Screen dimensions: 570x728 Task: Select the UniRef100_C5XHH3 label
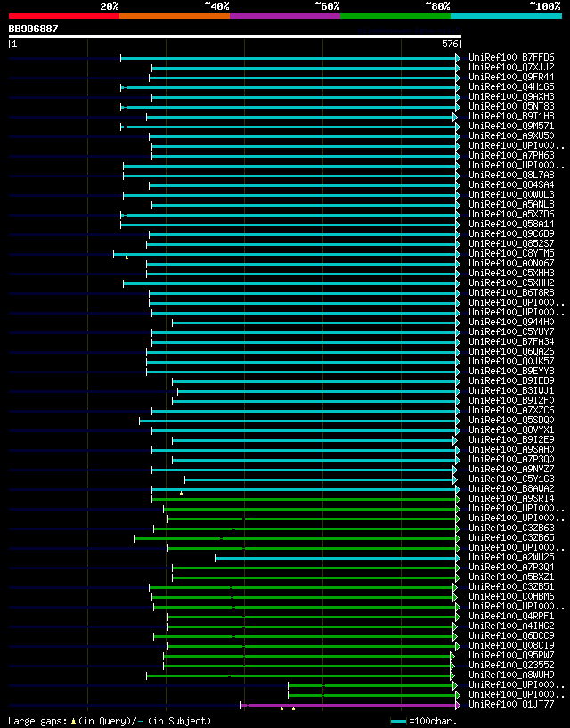pyautogui.click(x=511, y=273)
